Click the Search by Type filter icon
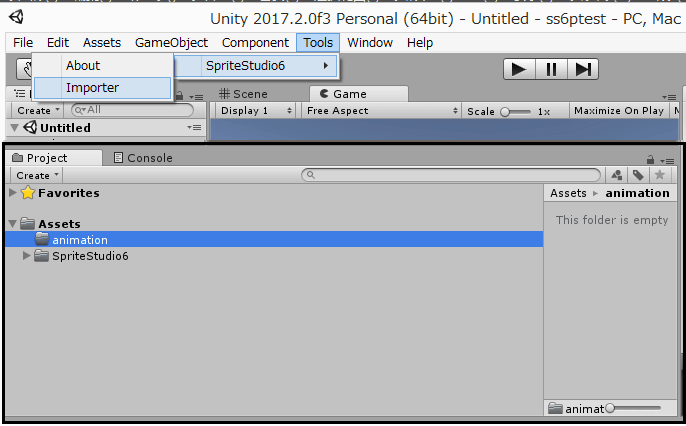 tap(617, 175)
